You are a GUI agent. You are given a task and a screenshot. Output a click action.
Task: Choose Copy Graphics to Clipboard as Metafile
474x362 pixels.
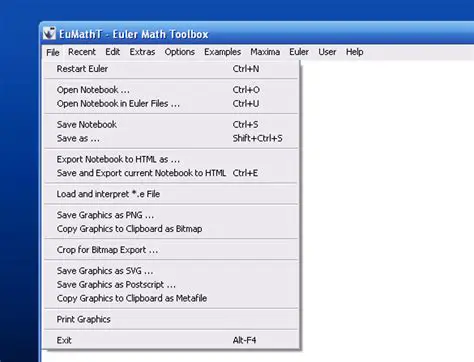(171, 298)
